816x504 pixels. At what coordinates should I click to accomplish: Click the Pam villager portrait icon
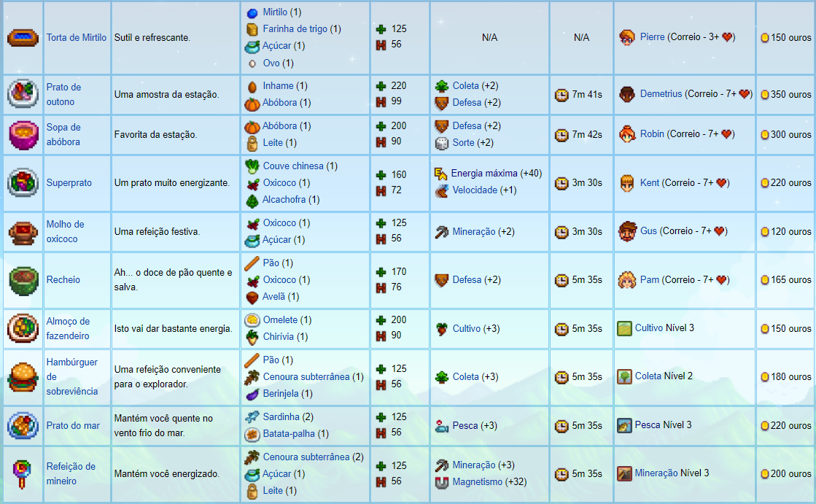(x=627, y=279)
